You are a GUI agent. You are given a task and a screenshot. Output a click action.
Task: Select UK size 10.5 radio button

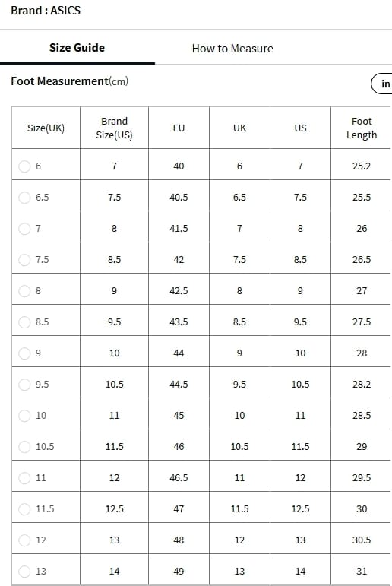pyautogui.click(x=24, y=447)
